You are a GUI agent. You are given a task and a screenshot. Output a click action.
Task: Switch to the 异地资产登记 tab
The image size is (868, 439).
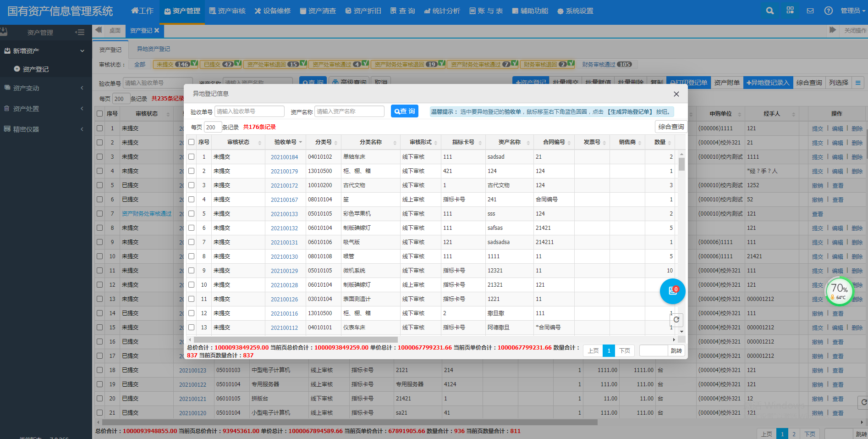pyautogui.click(x=154, y=49)
